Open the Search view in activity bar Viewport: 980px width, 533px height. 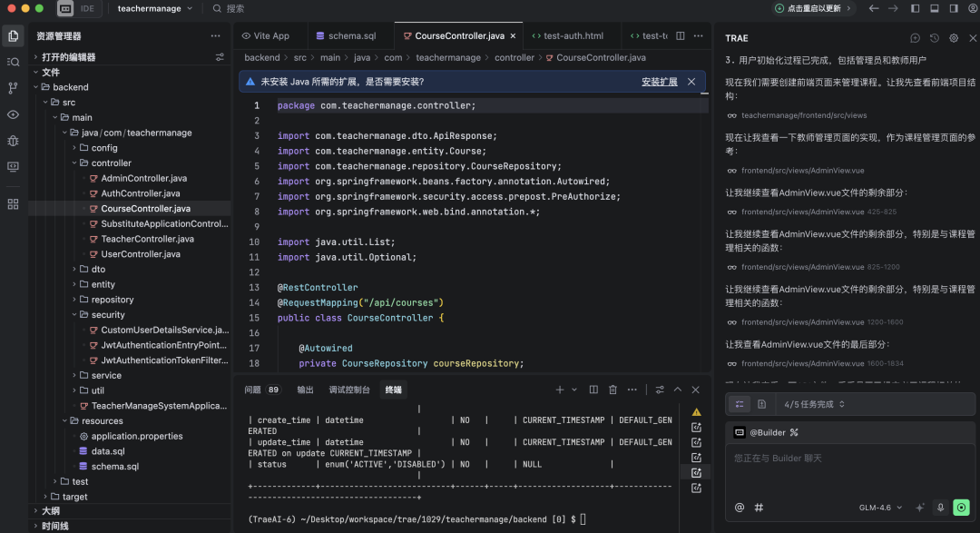click(13, 62)
